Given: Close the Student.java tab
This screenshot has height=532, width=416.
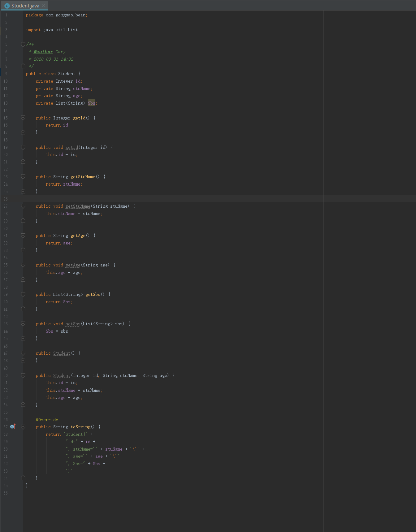Looking at the screenshot, I should pos(43,6).
